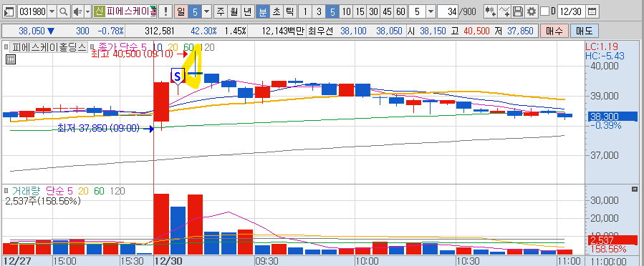
Task: Close the volume indicator panel
Action: coord(634,189)
